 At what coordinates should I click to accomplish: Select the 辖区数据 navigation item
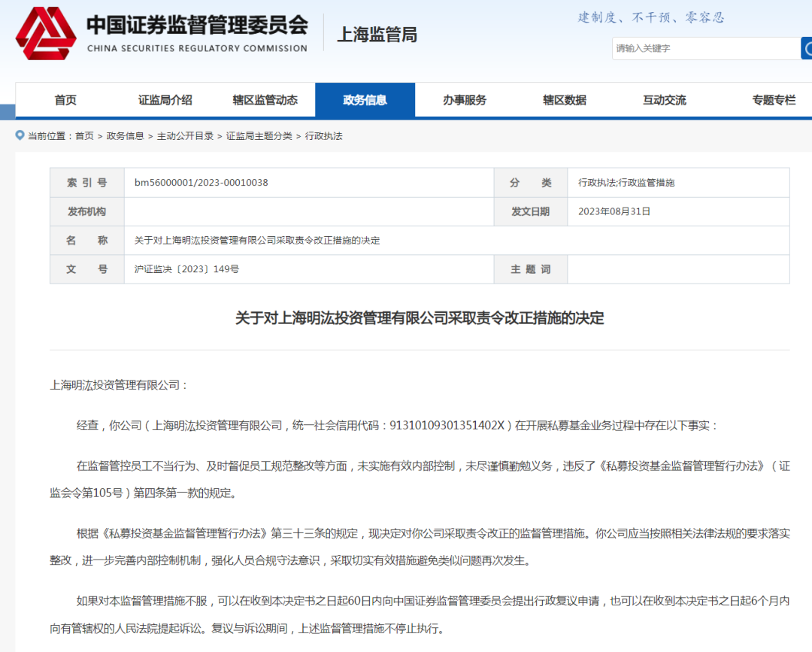564,99
